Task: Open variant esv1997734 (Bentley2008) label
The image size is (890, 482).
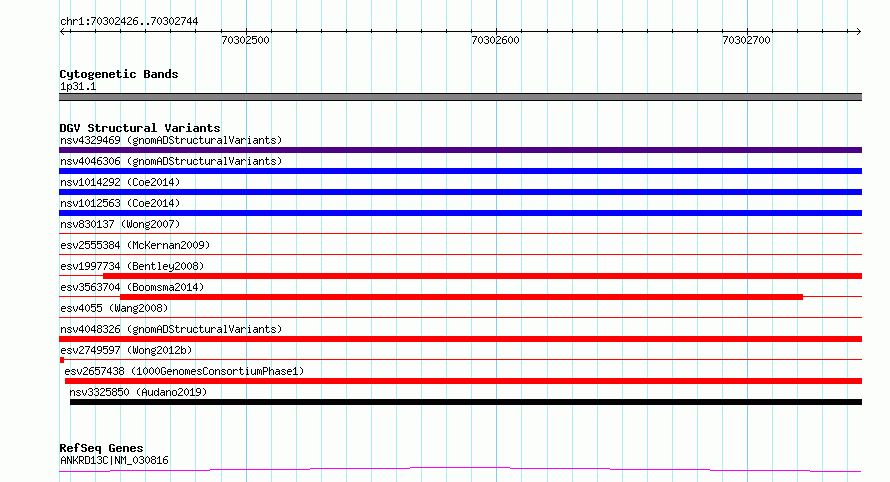Action: click(x=132, y=266)
